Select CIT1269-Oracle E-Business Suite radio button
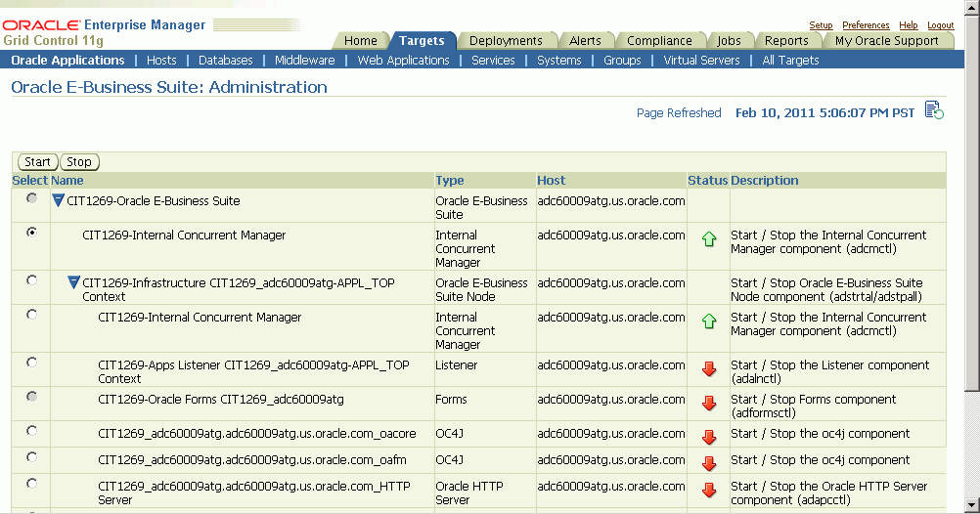 tap(31, 198)
